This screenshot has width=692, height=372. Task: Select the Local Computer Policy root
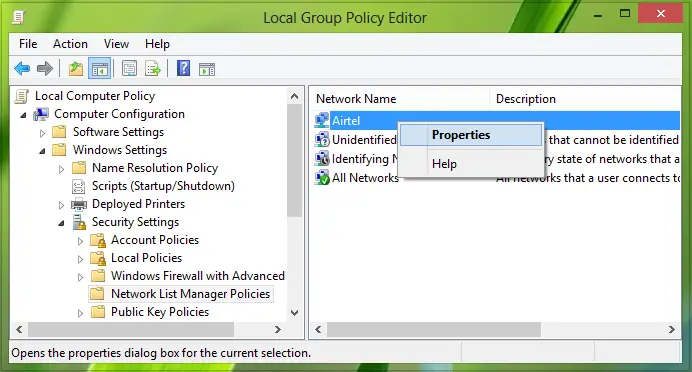[95, 96]
